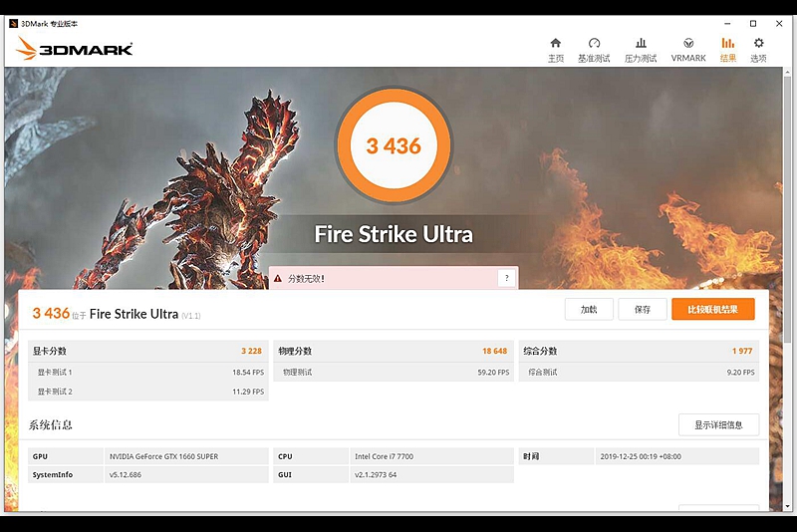Maximize the 3DMark window

click(x=753, y=23)
